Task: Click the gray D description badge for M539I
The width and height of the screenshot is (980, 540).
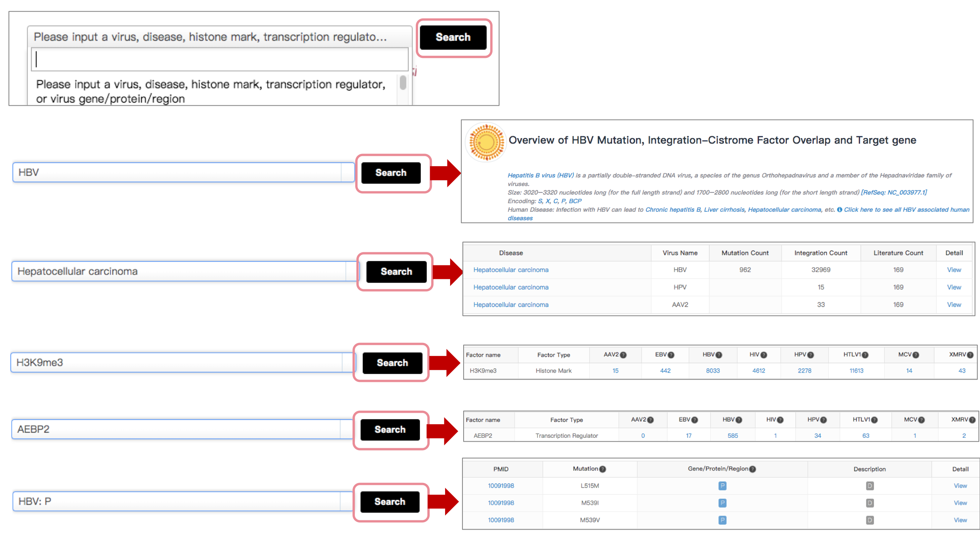Action: [x=869, y=503]
